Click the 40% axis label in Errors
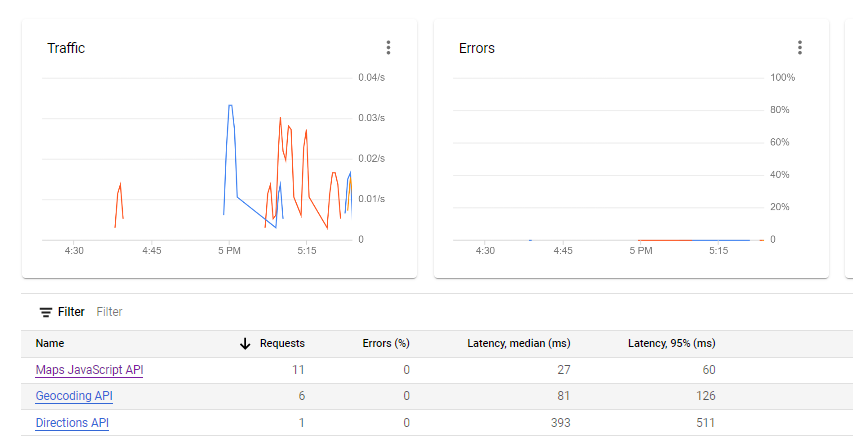853x438 pixels. 780,175
